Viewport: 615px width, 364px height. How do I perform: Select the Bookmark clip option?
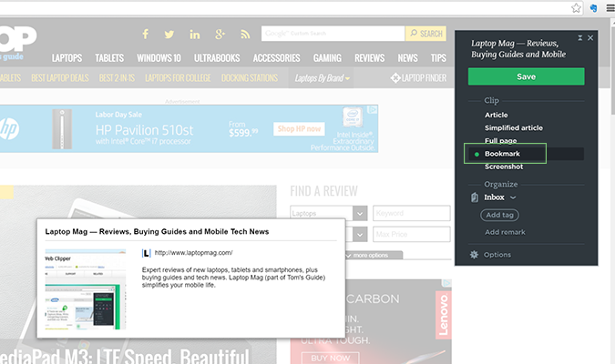502,154
